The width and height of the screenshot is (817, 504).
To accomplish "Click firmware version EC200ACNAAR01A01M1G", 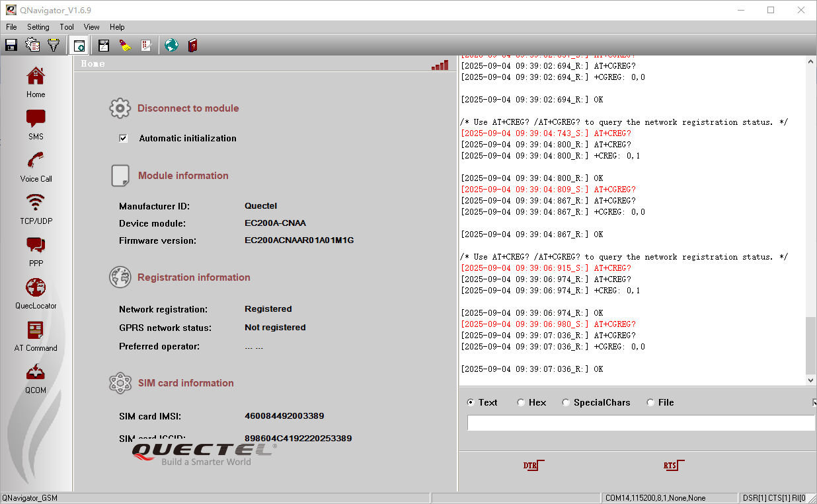I will pyautogui.click(x=299, y=240).
